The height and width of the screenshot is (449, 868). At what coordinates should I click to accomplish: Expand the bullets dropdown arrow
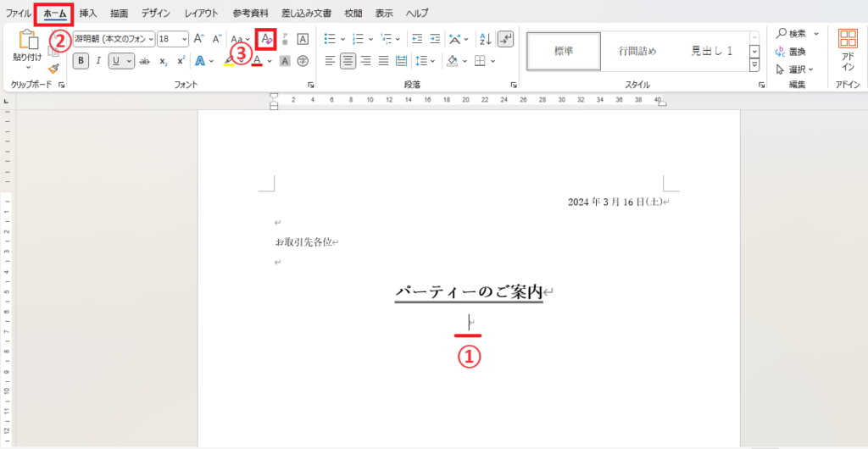[342, 39]
